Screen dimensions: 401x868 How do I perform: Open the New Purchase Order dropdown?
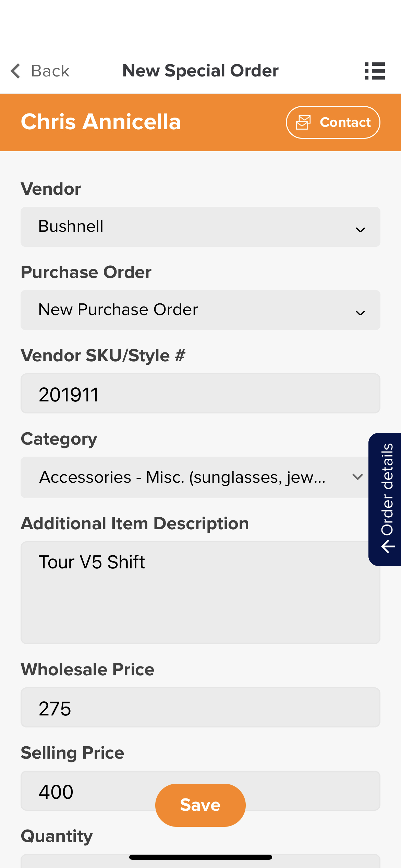(x=200, y=310)
